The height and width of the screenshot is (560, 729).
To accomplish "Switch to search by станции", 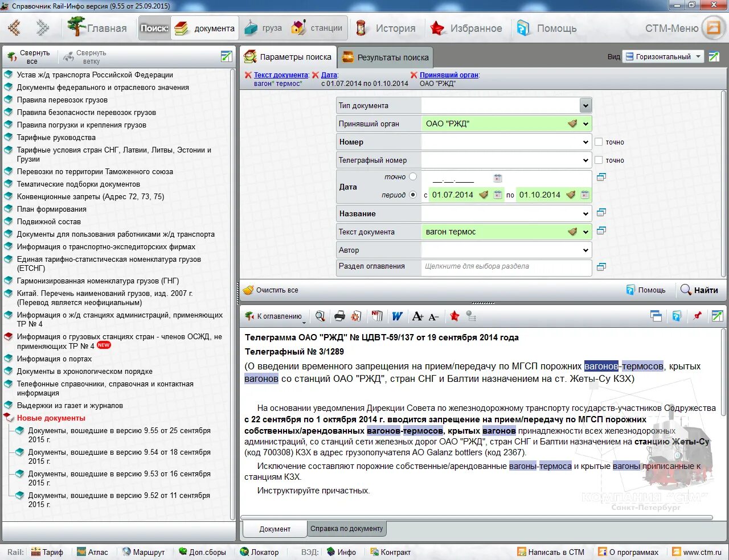I will click(317, 28).
